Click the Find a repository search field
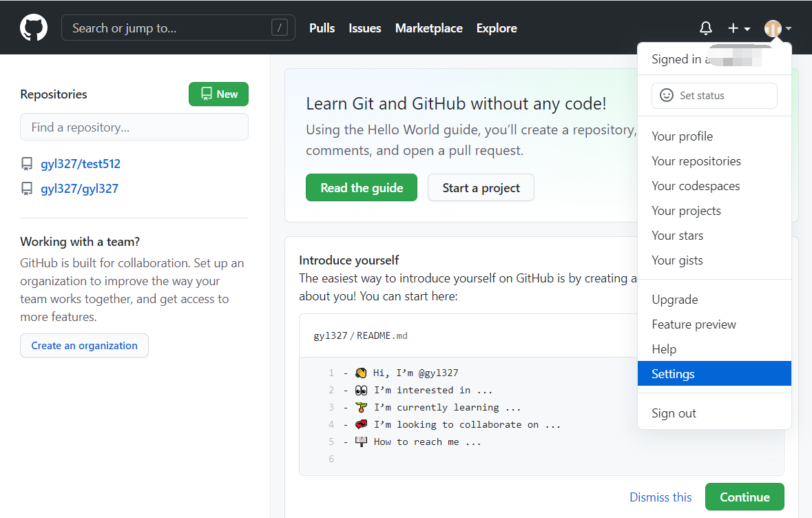 click(134, 127)
